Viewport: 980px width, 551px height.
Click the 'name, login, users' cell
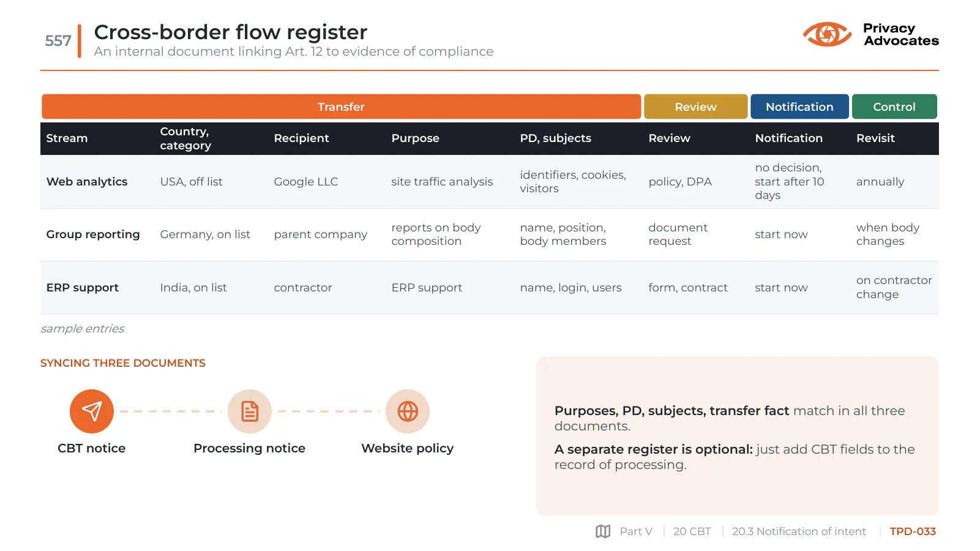click(570, 288)
